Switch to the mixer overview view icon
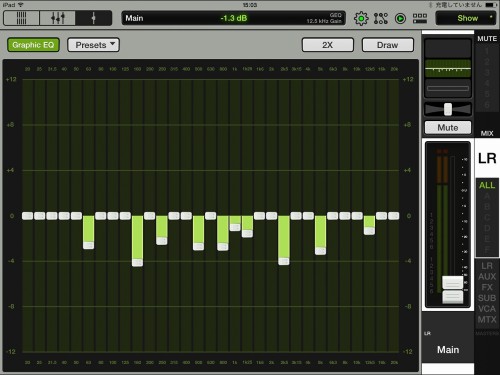500x375 pixels. click(22, 18)
